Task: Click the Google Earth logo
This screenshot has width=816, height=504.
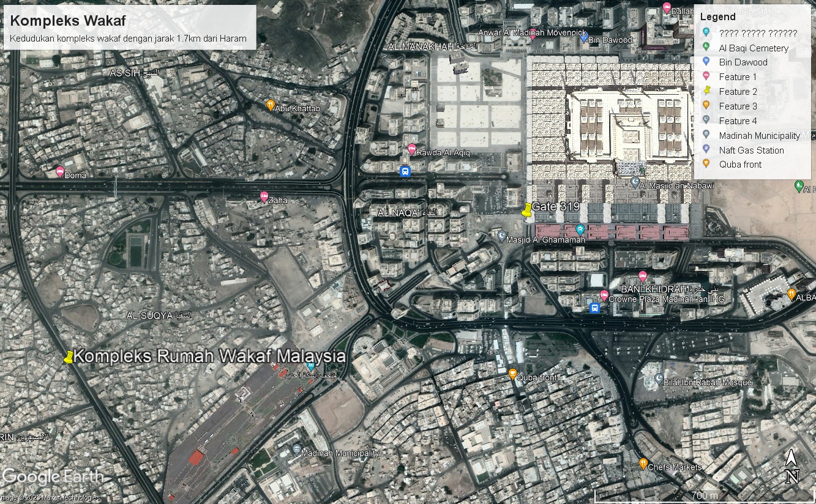Action: pyautogui.click(x=39, y=477)
